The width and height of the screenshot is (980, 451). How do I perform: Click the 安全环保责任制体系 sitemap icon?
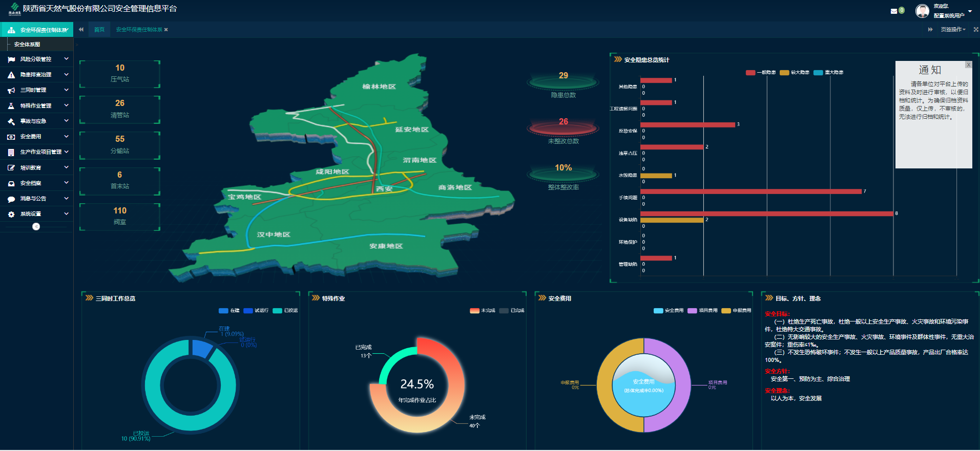tap(11, 30)
